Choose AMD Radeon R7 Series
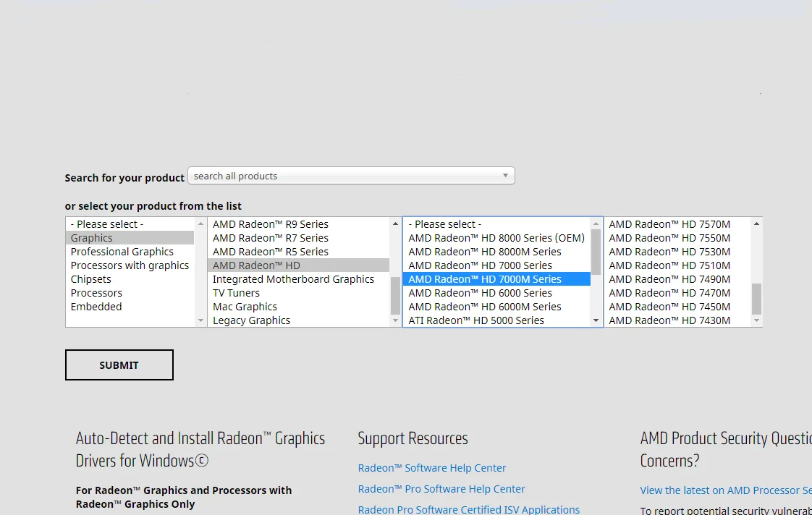 coord(300,237)
